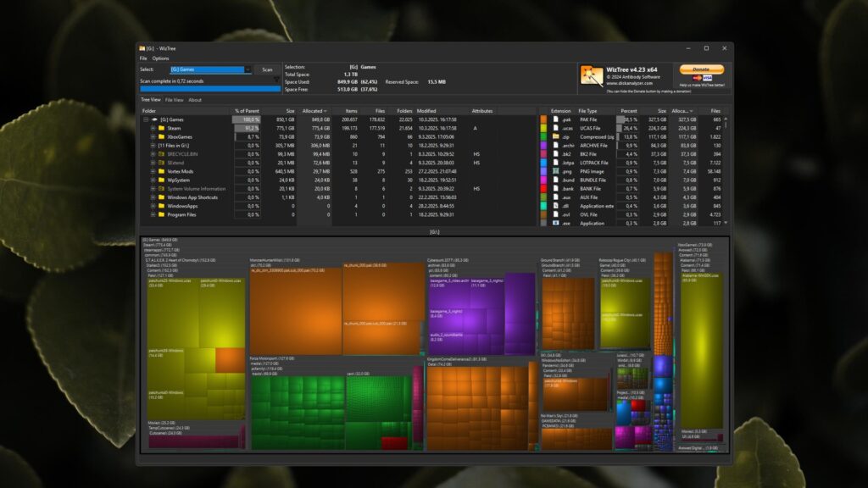868x488 pixels.
Task: Click the orange .pak color swatch
Action: pyautogui.click(x=543, y=119)
